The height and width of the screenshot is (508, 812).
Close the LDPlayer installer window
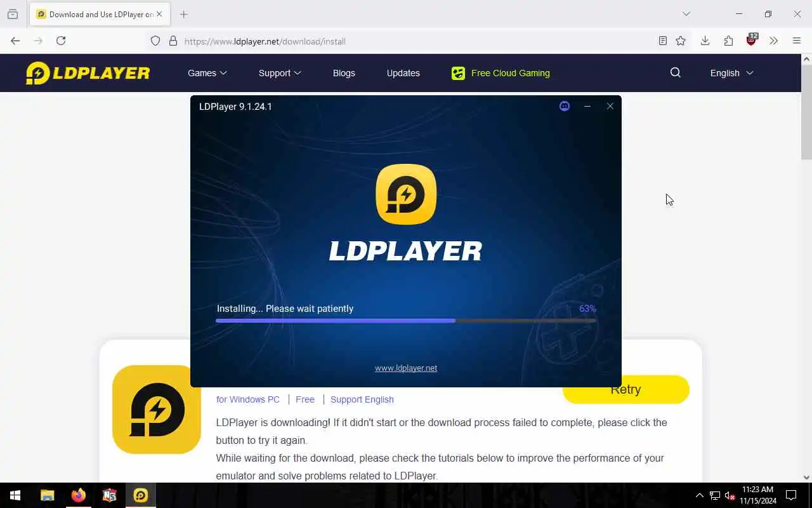coord(610,106)
